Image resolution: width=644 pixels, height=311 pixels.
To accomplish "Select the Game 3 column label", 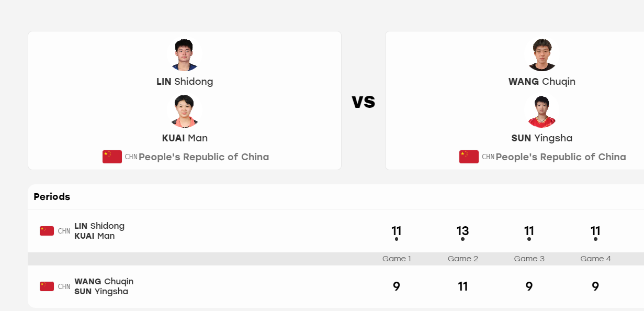I will [529, 259].
